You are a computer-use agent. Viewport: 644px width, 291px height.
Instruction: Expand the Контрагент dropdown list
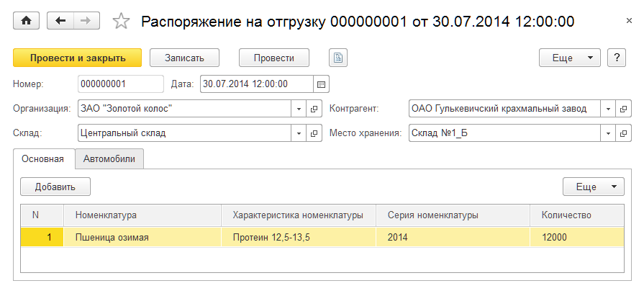coord(608,109)
